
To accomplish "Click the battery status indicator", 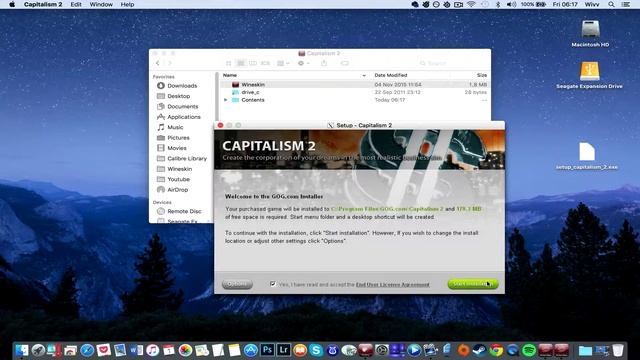I will pos(533,4).
